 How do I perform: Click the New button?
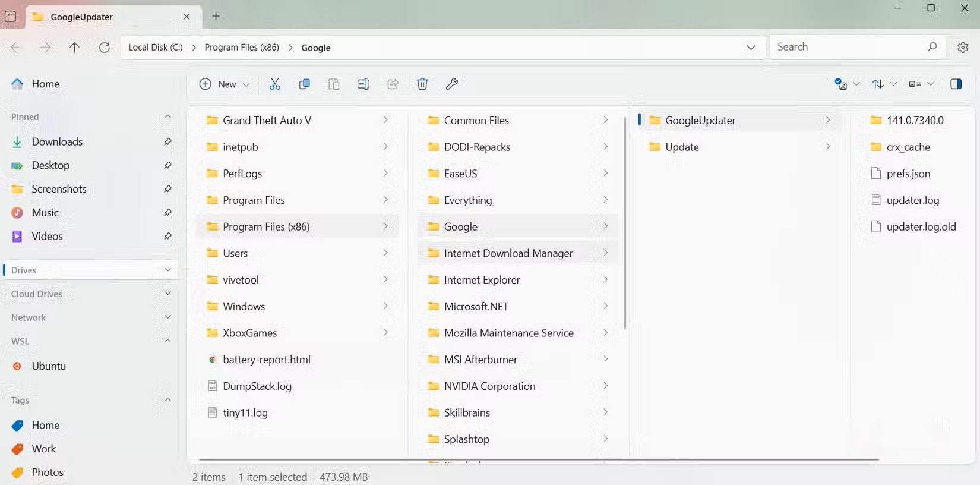(225, 84)
